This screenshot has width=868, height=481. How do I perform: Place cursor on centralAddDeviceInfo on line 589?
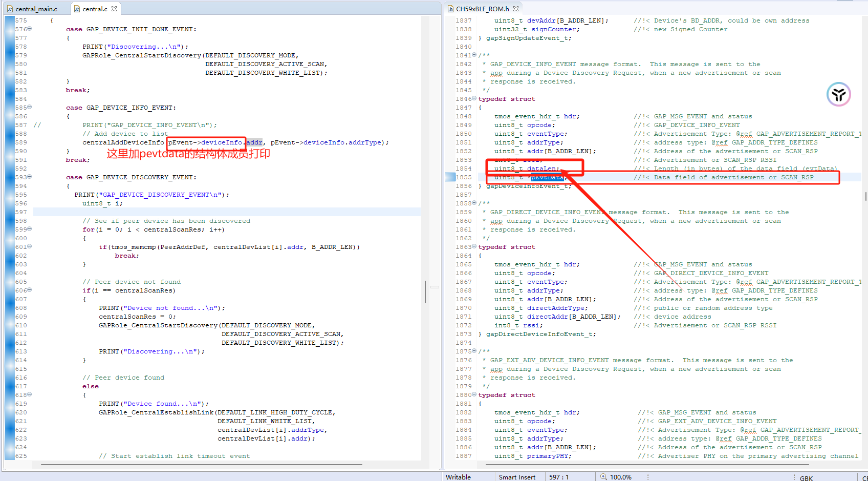(123, 142)
